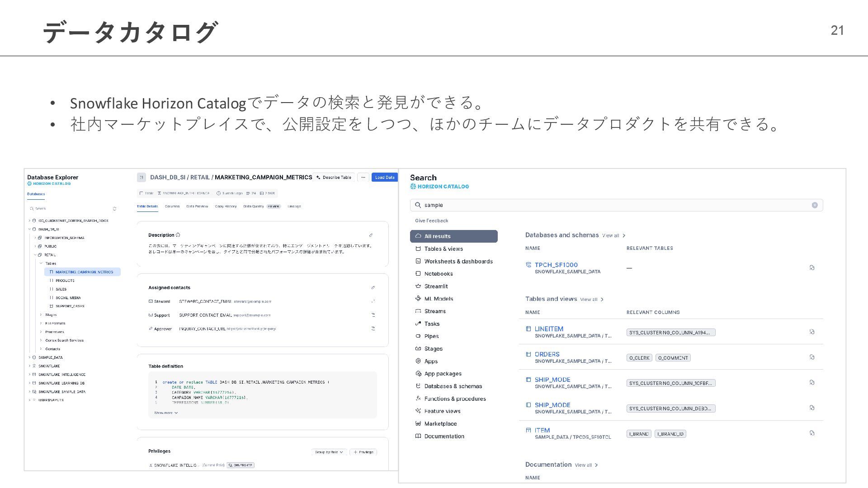Select the PRODUCTS table in tree

click(x=65, y=281)
